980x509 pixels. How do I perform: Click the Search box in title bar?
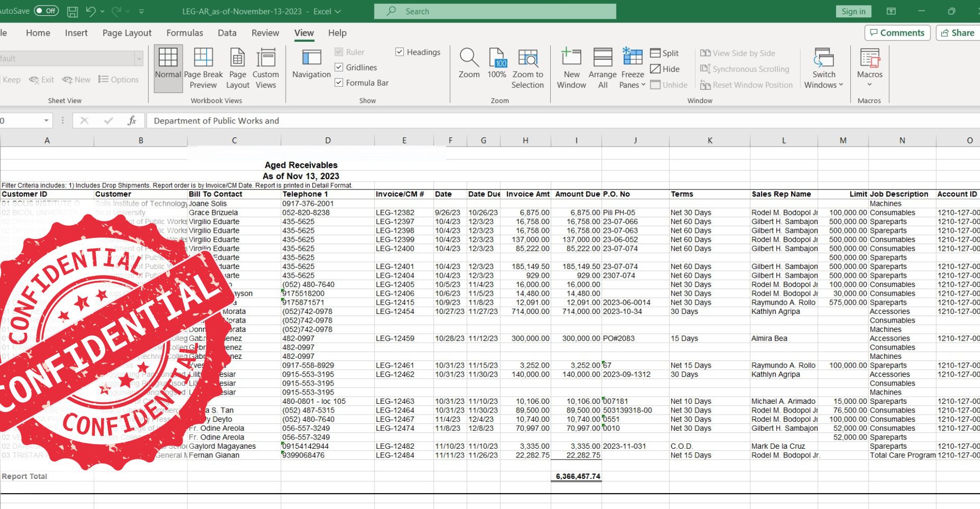(495, 11)
